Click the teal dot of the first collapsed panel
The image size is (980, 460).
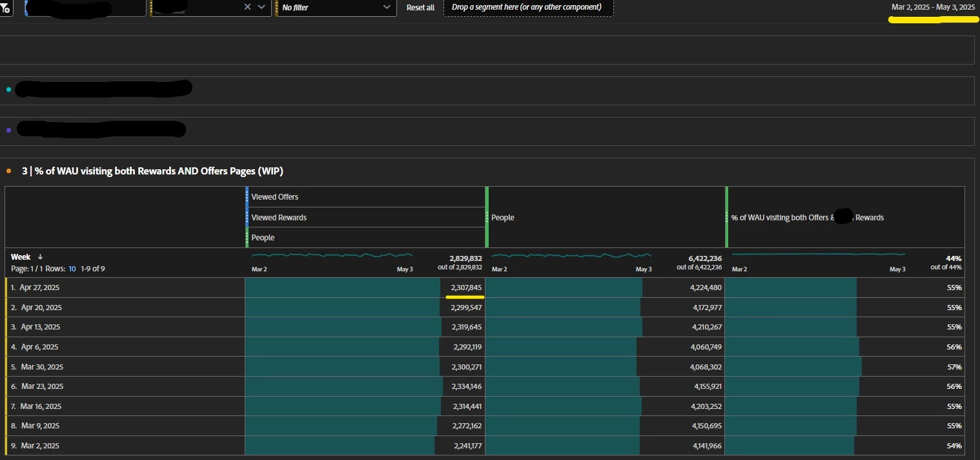click(8, 90)
